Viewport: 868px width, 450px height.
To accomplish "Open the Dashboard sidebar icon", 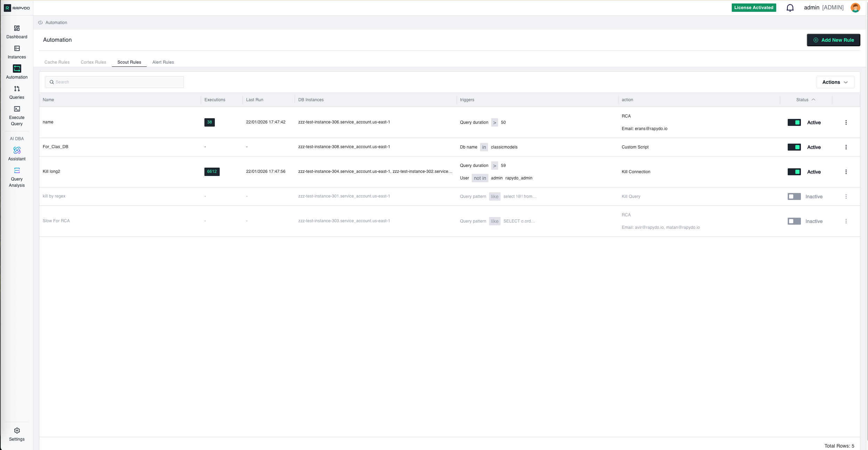I will click(x=17, y=28).
